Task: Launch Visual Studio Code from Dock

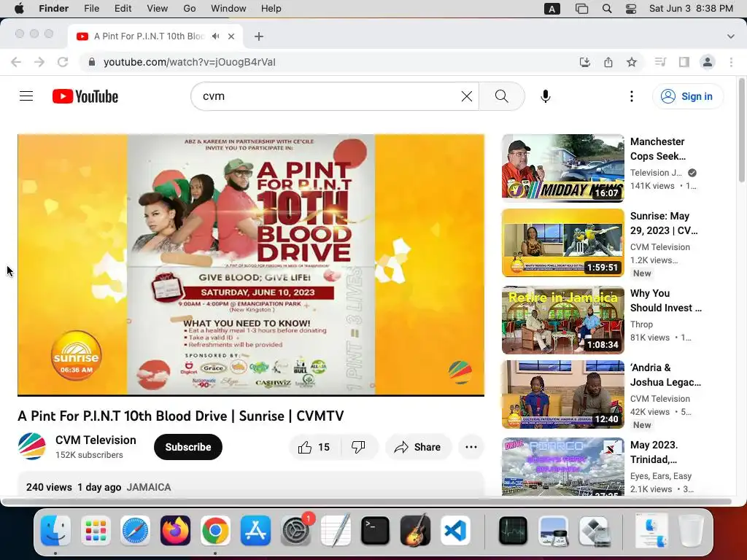Action: point(455,530)
